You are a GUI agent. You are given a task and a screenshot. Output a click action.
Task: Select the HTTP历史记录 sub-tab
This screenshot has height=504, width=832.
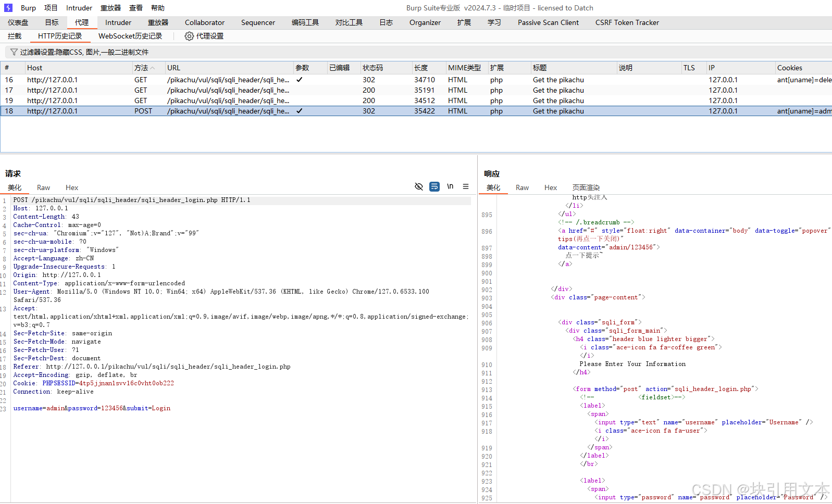(60, 36)
